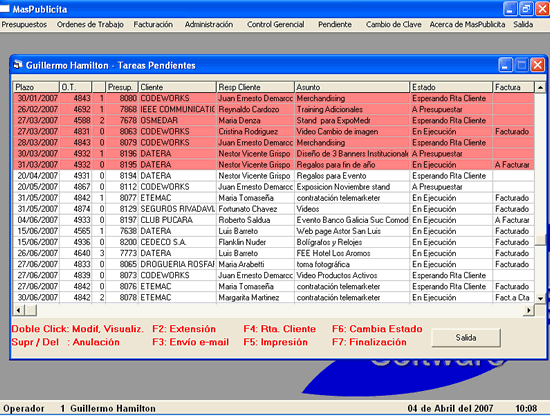550x416 pixels.
Task: Open the Control Gerencial menu
Action: tap(276, 25)
